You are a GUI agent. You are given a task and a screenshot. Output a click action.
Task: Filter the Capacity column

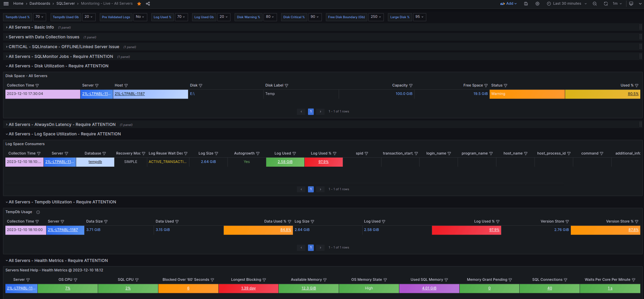(411, 86)
